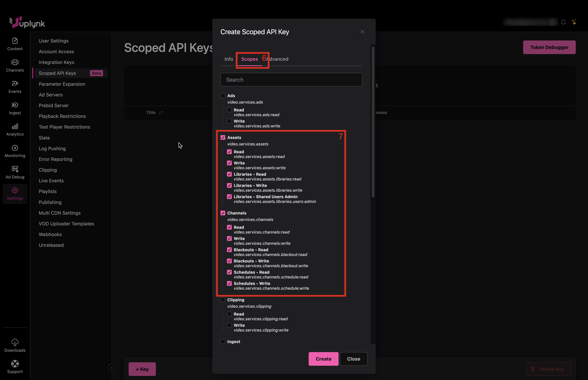Switch to the Info tab
Image resolution: width=588 pixels, height=380 pixels.
(x=228, y=59)
